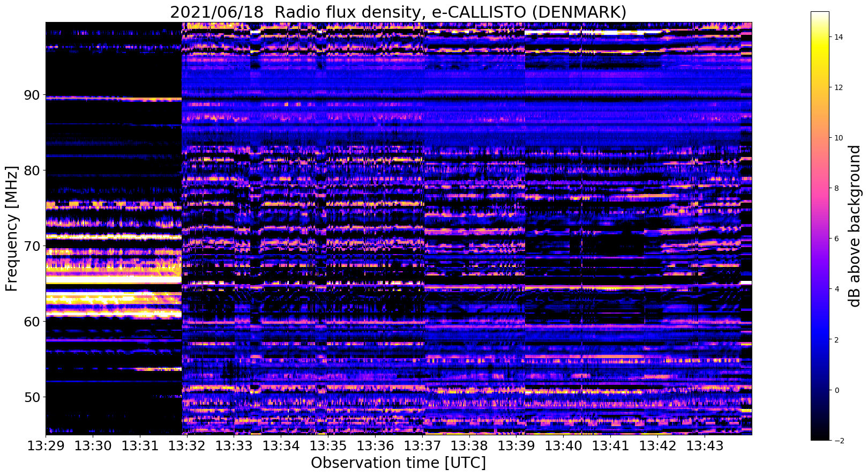Select the 13:37 time tick label

pyautogui.click(x=422, y=446)
